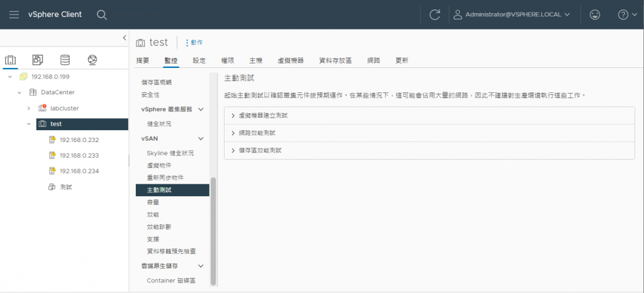Click the cluster icon beside test title
The height and width of the screenshot is (293, 644).
click(140, 43)
